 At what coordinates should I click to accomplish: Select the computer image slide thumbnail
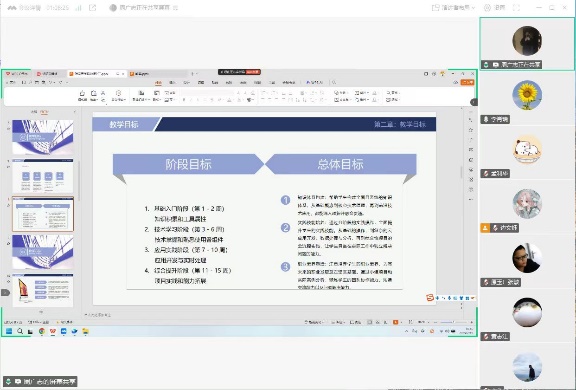coord(43,290)
